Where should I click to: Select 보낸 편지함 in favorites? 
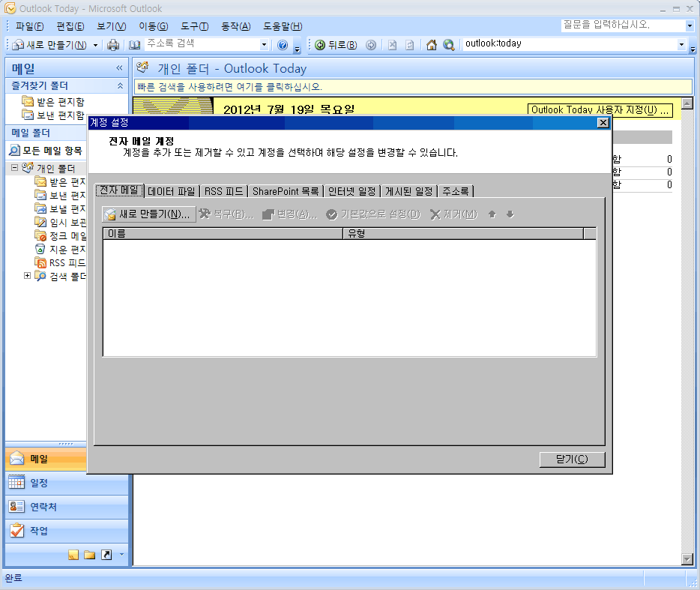(x=53, y=115)
